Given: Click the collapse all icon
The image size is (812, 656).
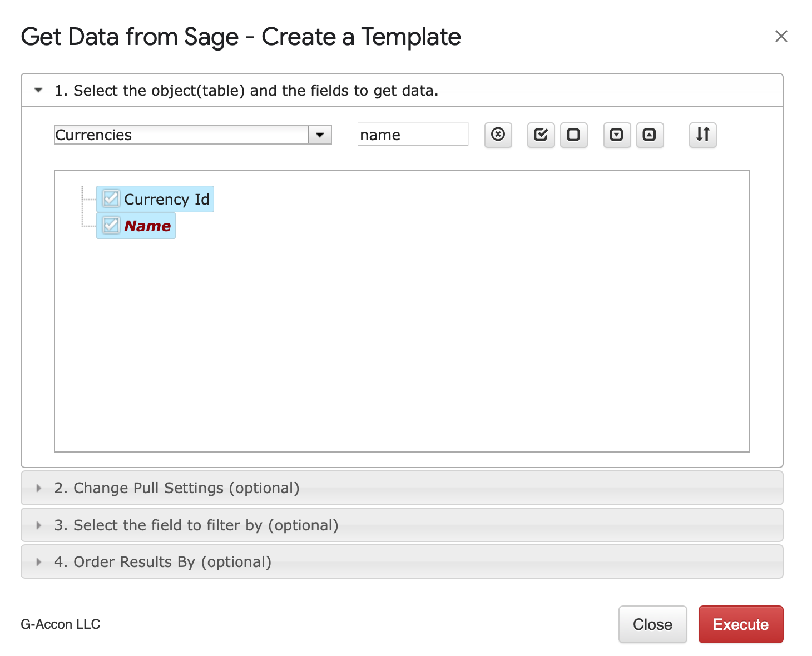Looking at the screenshot, I should pyautogui.click(x=650, y=135).
